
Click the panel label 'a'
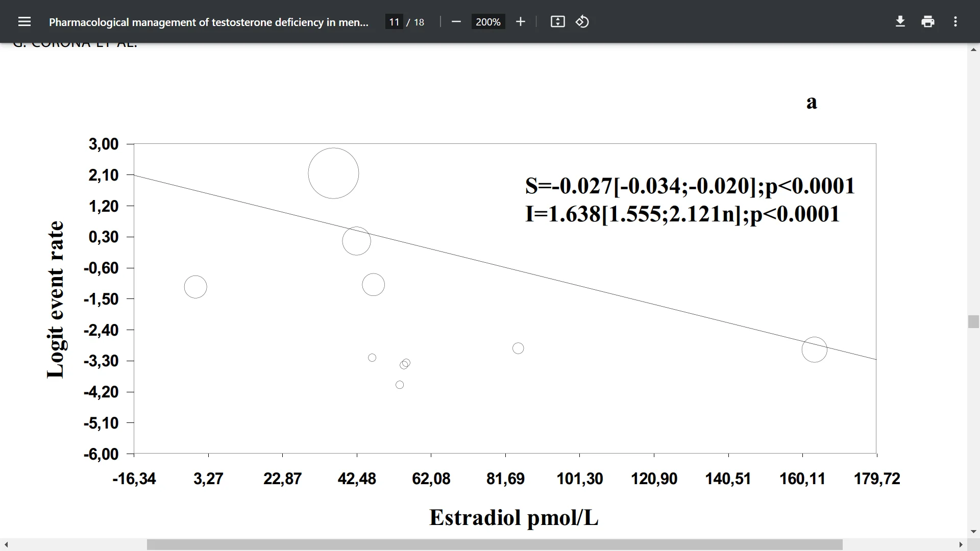(812, 102)
